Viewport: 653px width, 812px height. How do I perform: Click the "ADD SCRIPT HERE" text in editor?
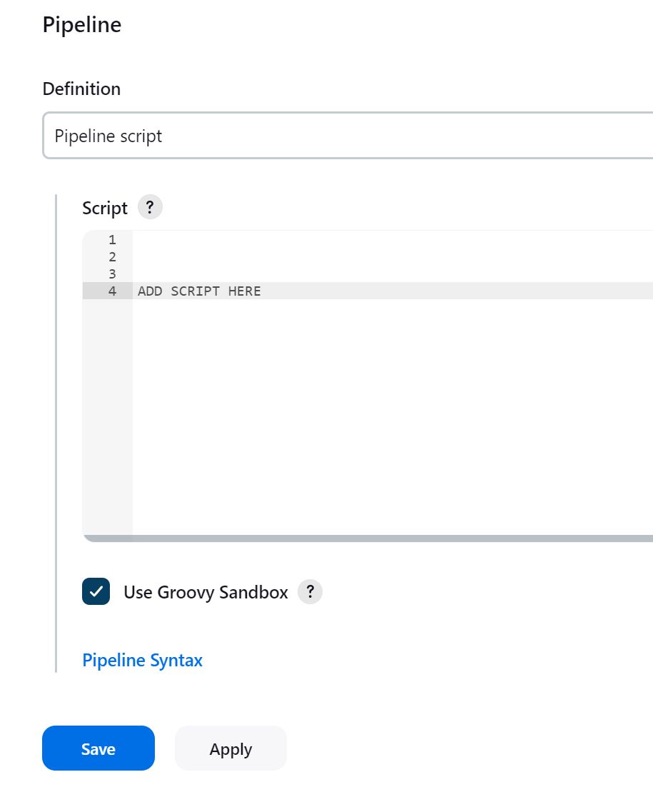point(200,291)
